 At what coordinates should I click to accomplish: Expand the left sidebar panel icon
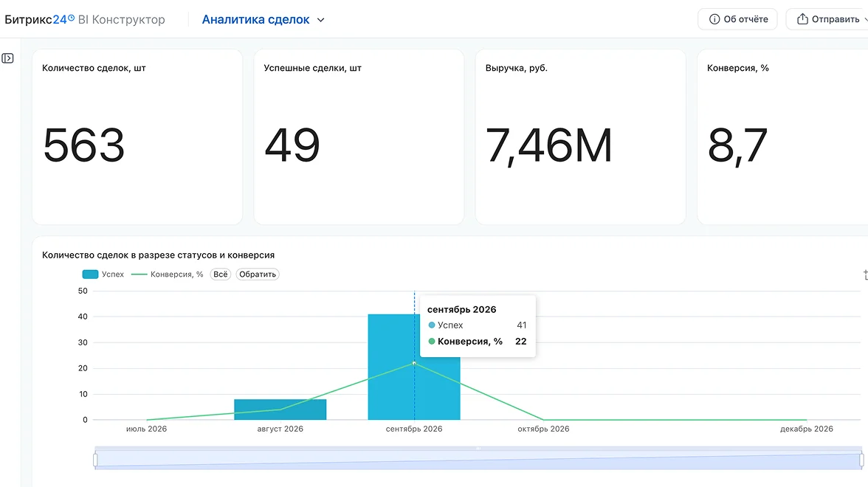coord(7,58)
